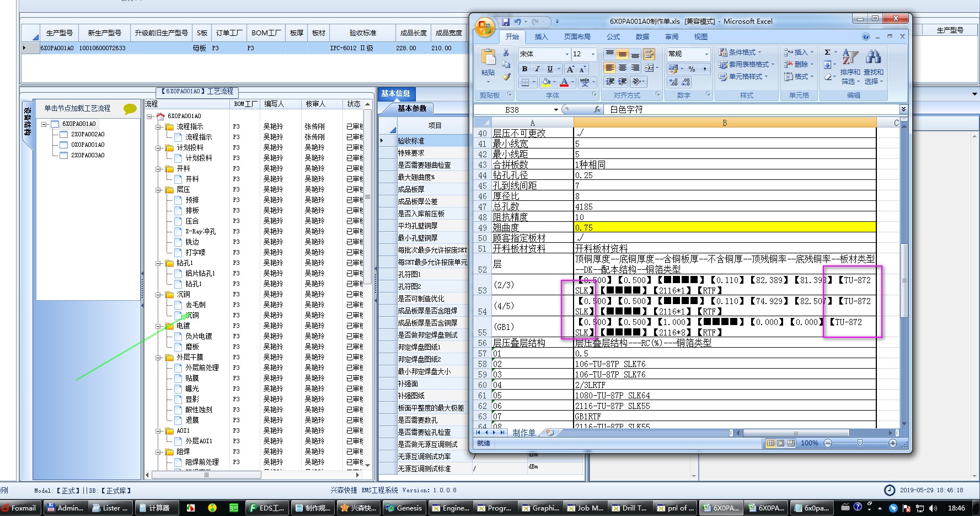The image size is (980, 516).
Task: Click the Paste clipboard icon in Excel
Action: click(488, 58)
